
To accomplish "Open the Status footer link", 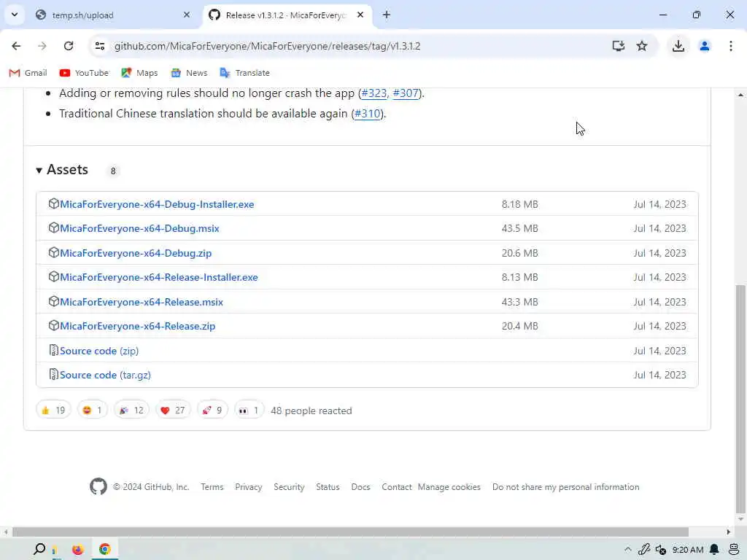I will click(328, 487).
